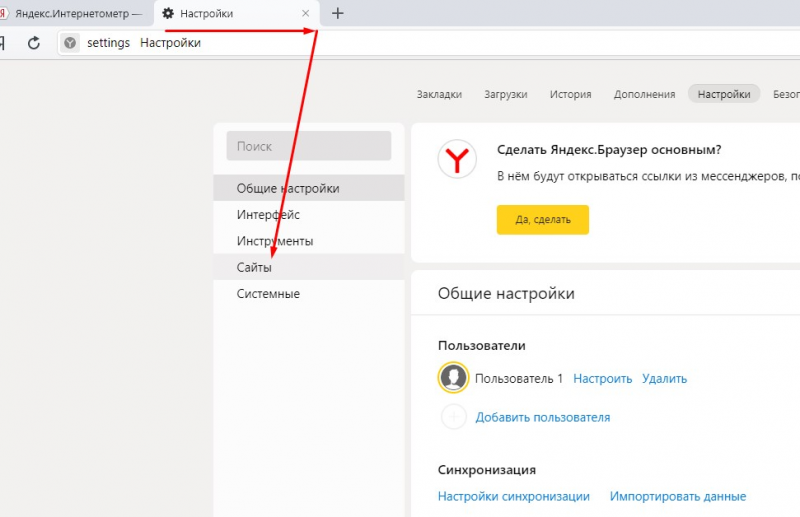Click Добавить пользователя link
Image resolution: width=800 pixels, height=517 pixels.
[x=543, y=417]
